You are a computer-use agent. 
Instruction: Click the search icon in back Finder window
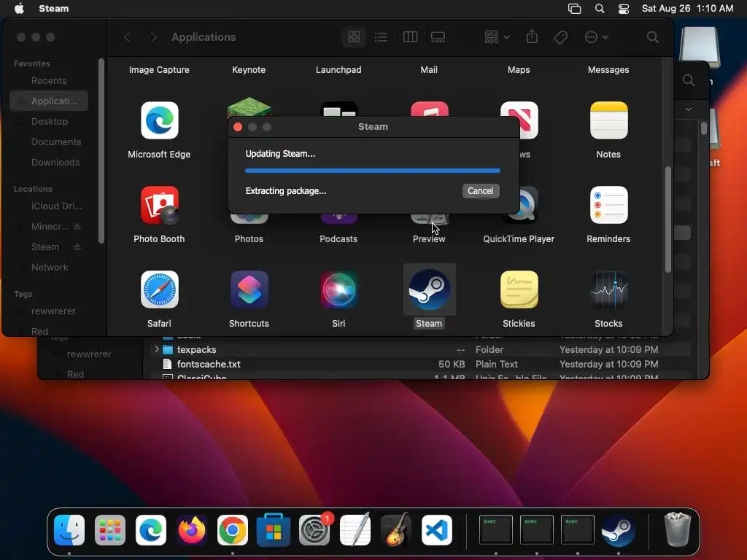coord(689,80)
